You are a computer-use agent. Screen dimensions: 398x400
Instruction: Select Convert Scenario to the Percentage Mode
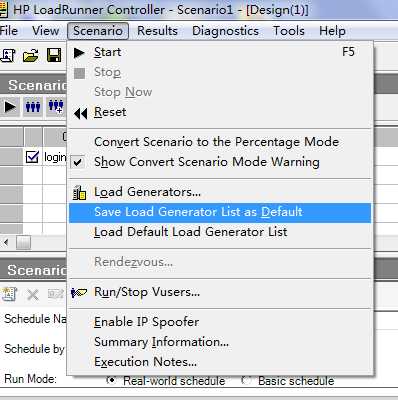click(x=220, y=142)
